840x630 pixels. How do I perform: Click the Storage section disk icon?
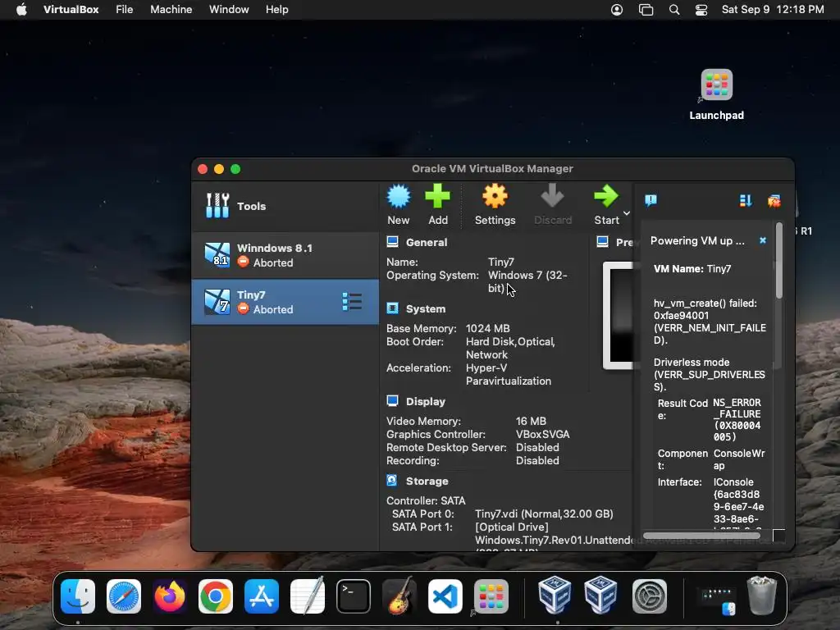[x=392, y=481]
